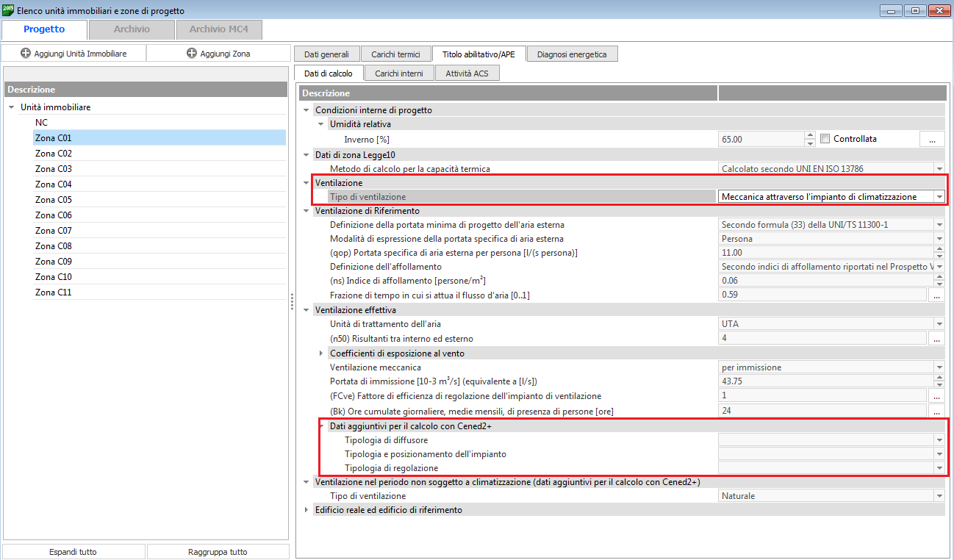Enable the Controllata checkbox
Viewport: 954px width, 560px height.
coord(825,139)
